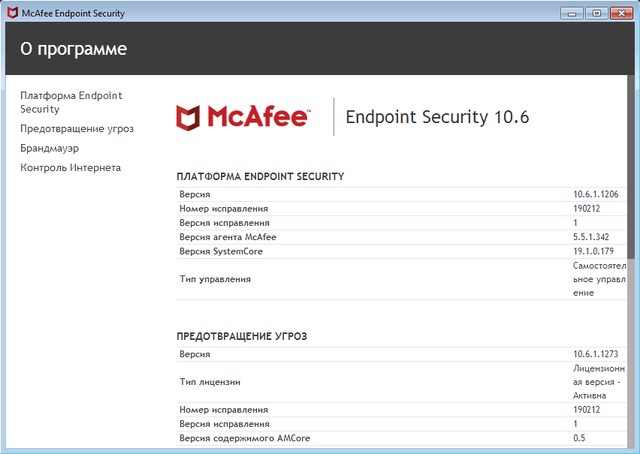Click the О программе header title
This screenshot has height=454, width=640.
(74, 49)
